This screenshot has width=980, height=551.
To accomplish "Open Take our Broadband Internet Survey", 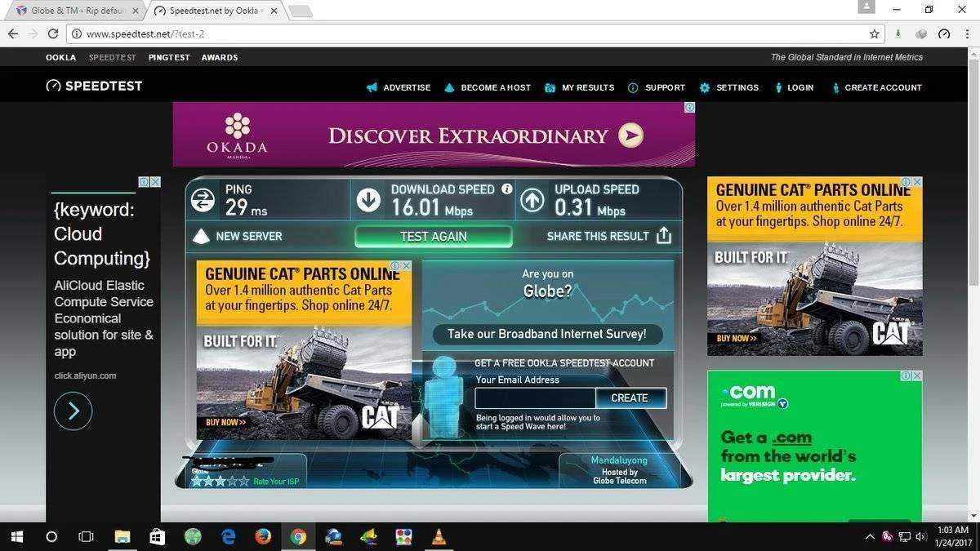I will pos(547,334).
